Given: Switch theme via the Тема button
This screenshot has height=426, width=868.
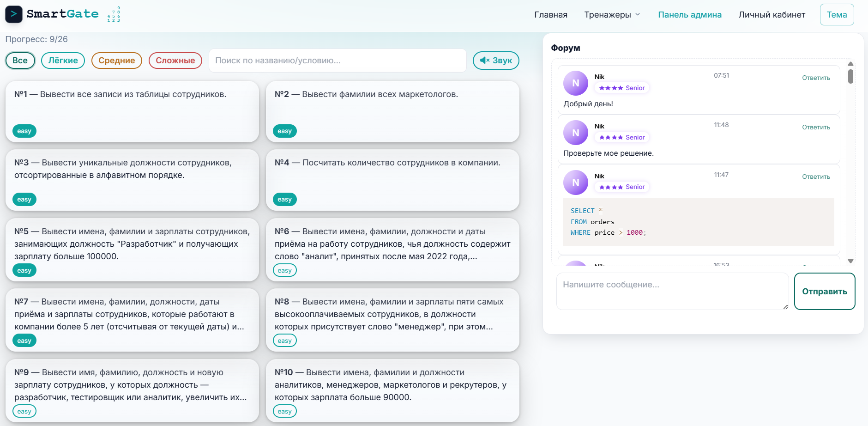Looking at the screenshot, I should point(837,14).
